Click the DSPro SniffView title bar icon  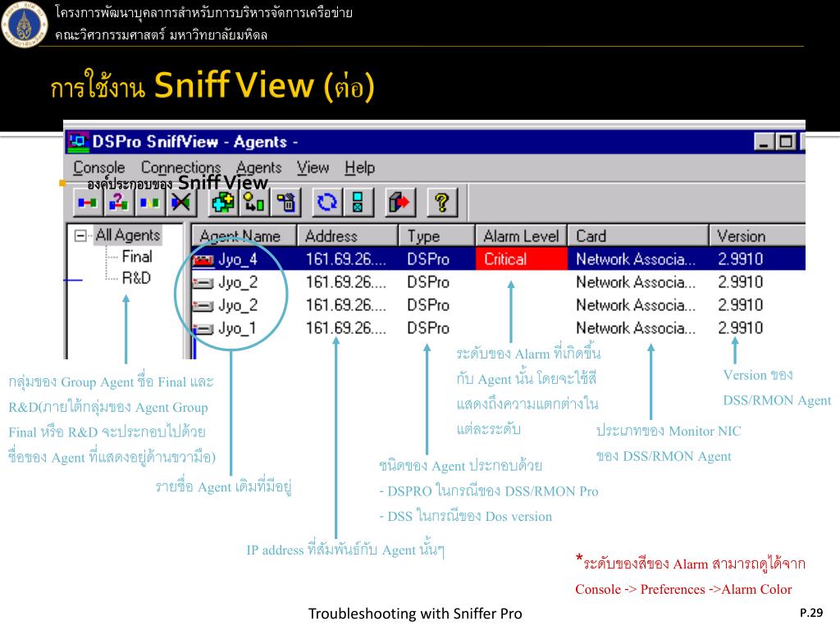[78, 141]
